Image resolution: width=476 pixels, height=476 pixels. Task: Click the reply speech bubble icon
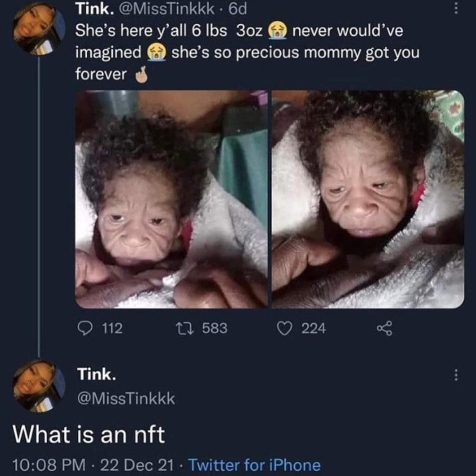click(x=83, y=328)
